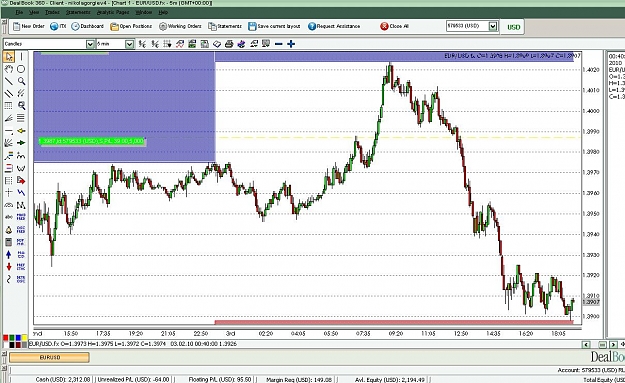Viewport: 625px width, 383px height.
Task: Click Save current layout
Action: pyautogui.click(x=274, y=26)
